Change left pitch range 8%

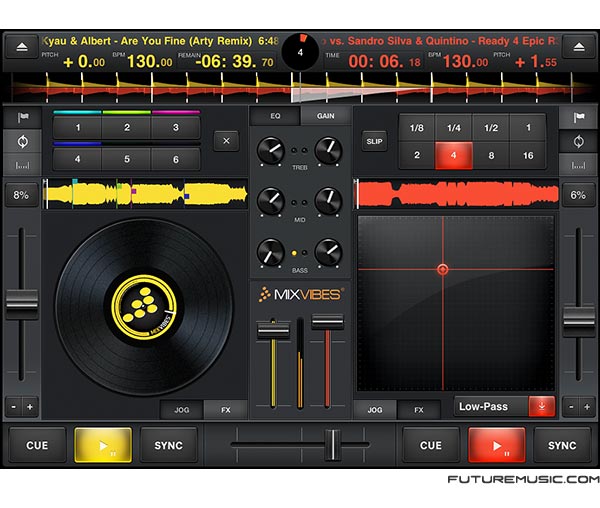pyautogui.click(x=21, y=195)
